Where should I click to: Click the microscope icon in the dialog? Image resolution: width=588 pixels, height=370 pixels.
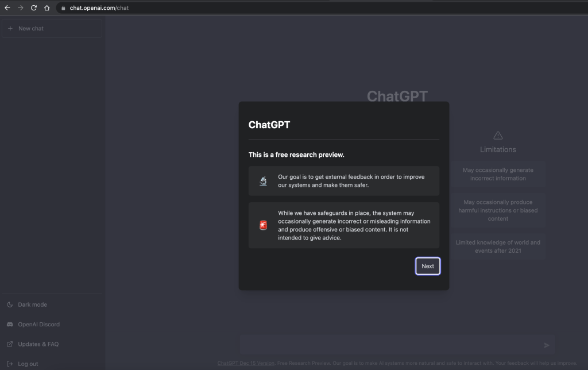(263, 182)
